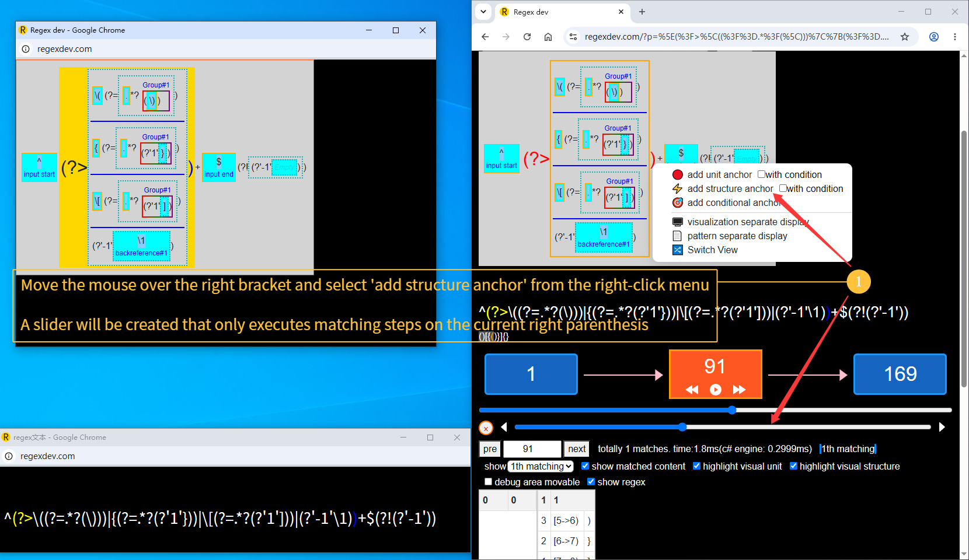Click the next button
The image size is (969, 560).
(577, 449)
